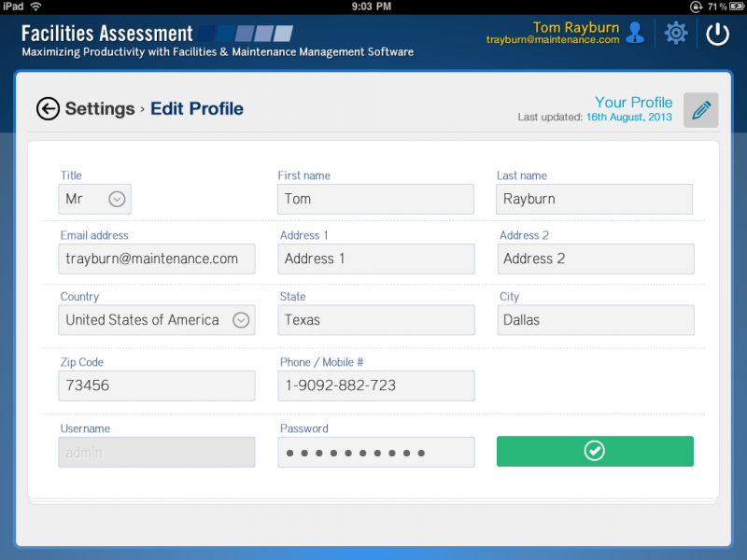Tap the Wi-Fi icon in status bar
Screen dimensions: 747x560
point(35,7)
